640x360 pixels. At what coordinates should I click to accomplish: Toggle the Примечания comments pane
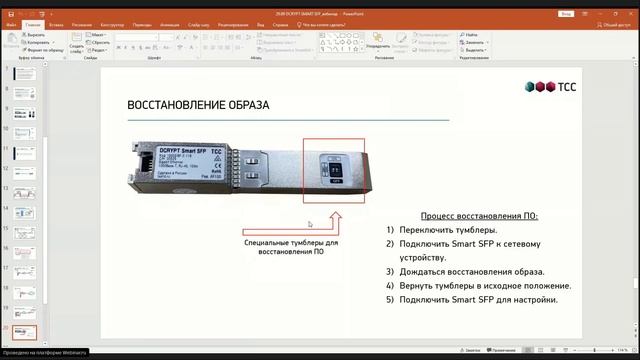(x=502, y=350)
